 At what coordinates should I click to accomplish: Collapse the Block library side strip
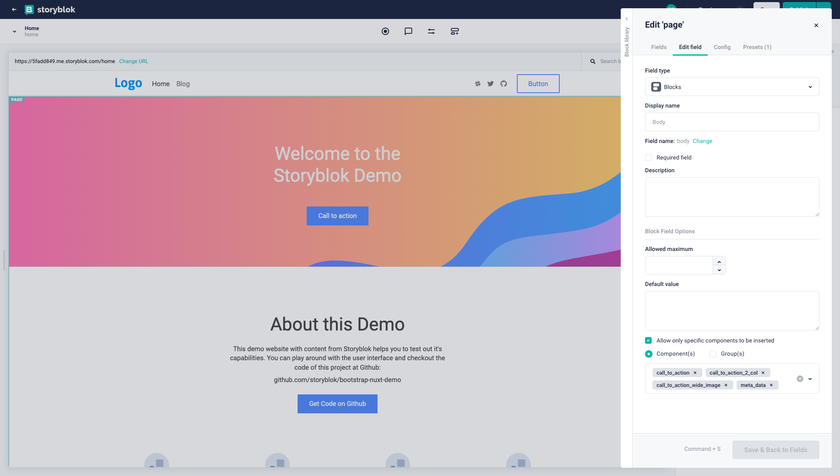tap(626, 37)
